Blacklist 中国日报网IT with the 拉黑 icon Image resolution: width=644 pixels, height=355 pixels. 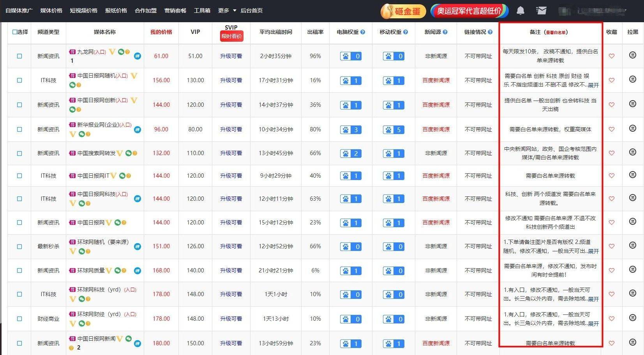point(633,175)
